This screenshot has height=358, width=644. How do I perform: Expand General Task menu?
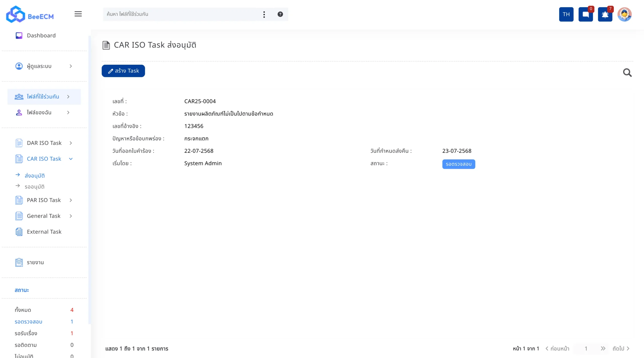point(44,216)
